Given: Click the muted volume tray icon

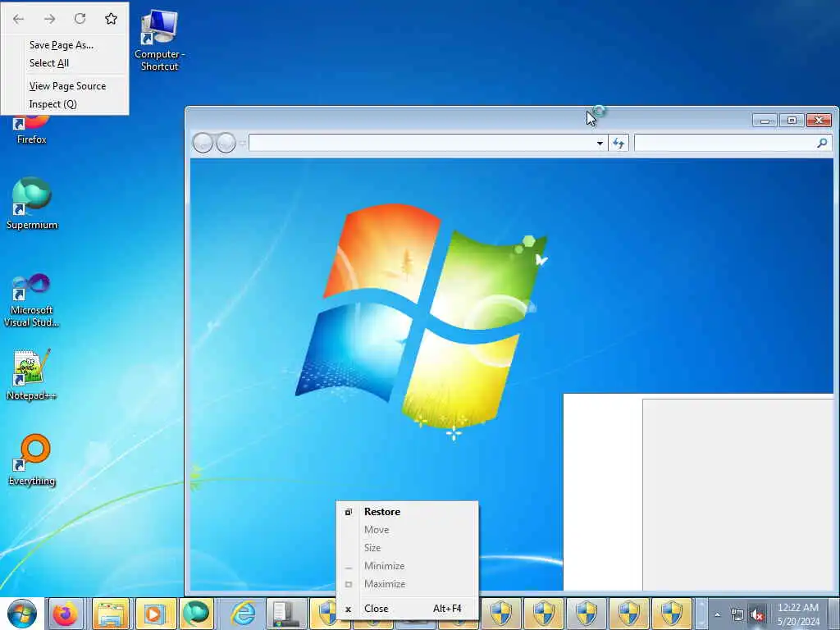Looking at the screenshot, I should click(x=757, y=615).
